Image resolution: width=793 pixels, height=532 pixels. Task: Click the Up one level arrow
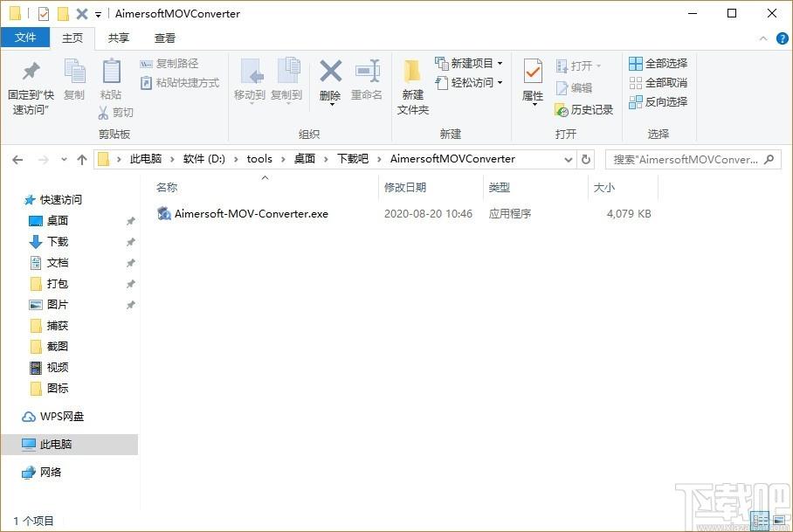point(82,160)
